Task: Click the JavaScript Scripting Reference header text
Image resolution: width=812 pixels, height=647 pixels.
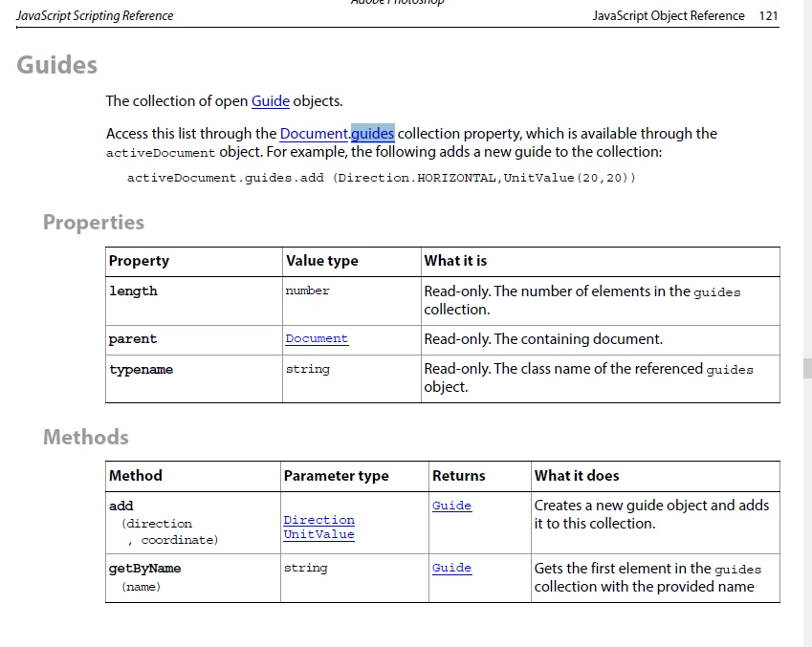Action: 95,16
